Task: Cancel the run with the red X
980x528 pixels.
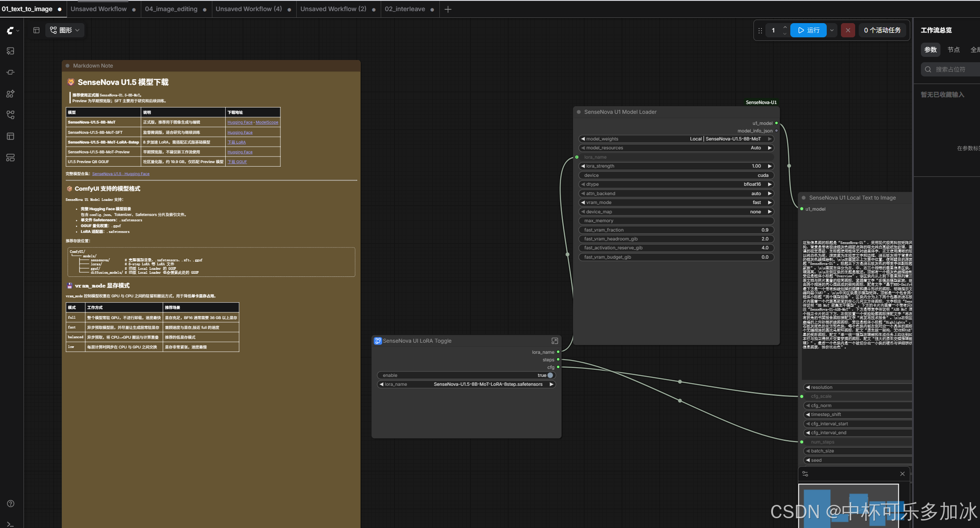Action: click(848, 30)
